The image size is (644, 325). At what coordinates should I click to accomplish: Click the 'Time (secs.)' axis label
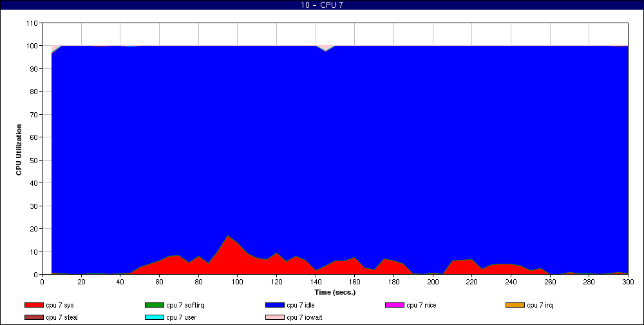(335, 293)
